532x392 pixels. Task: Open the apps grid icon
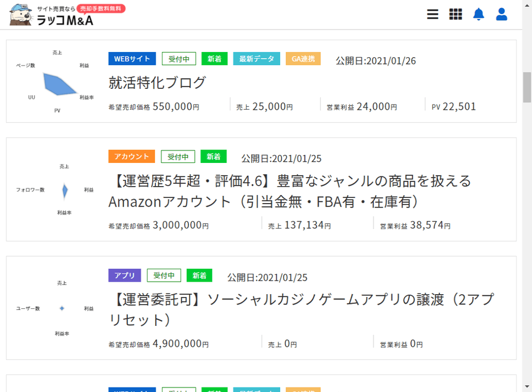[456, 14]
